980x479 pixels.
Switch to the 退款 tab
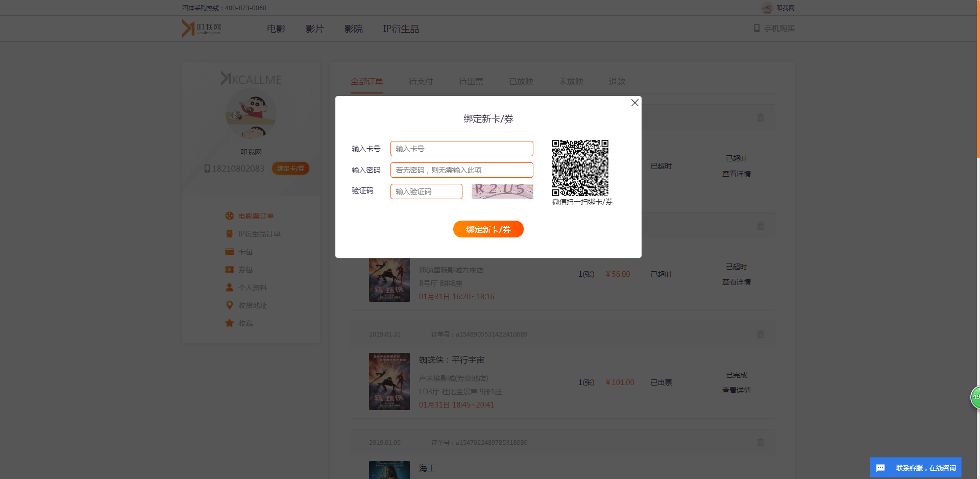click(617, 82)
